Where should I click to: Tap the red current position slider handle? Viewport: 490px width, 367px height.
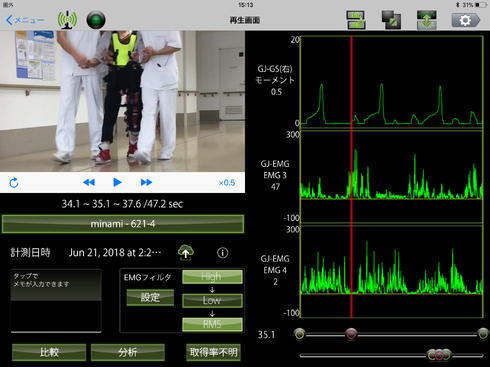[x=351, y=334]
